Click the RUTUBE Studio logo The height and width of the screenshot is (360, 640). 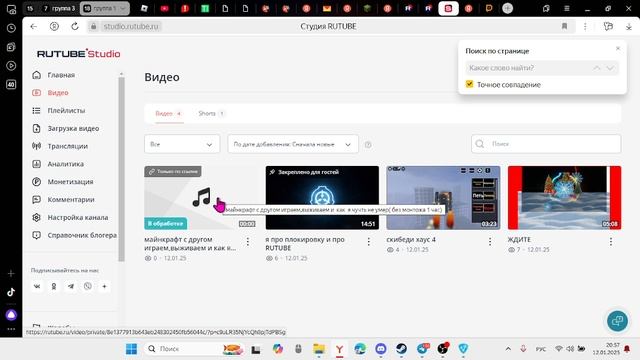click(79, 53)
